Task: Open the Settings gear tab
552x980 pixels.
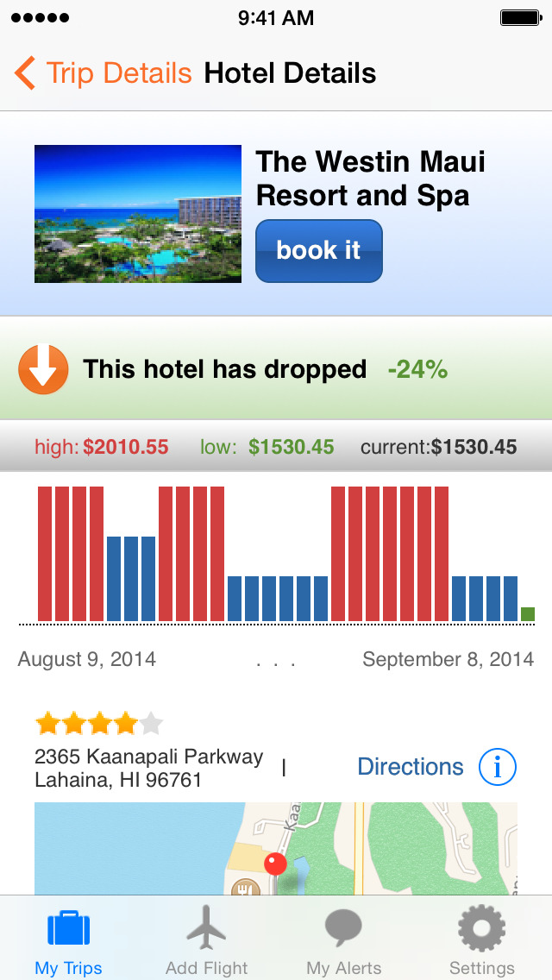Action: point(481,940)
